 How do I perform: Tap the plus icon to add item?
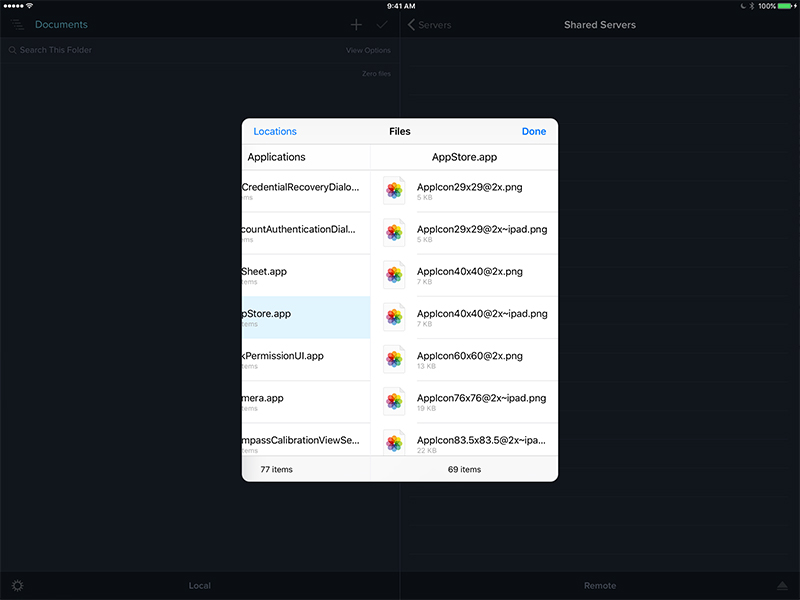click(356, 24)
